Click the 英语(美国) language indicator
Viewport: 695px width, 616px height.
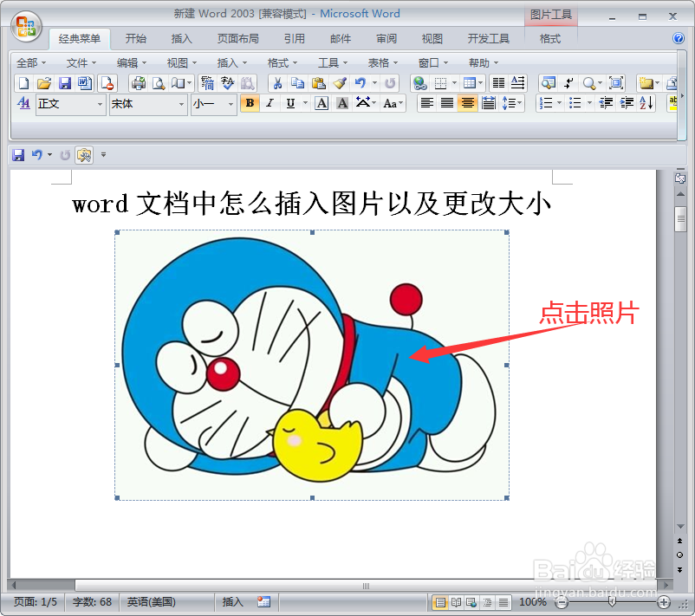[x=151, y=602]
